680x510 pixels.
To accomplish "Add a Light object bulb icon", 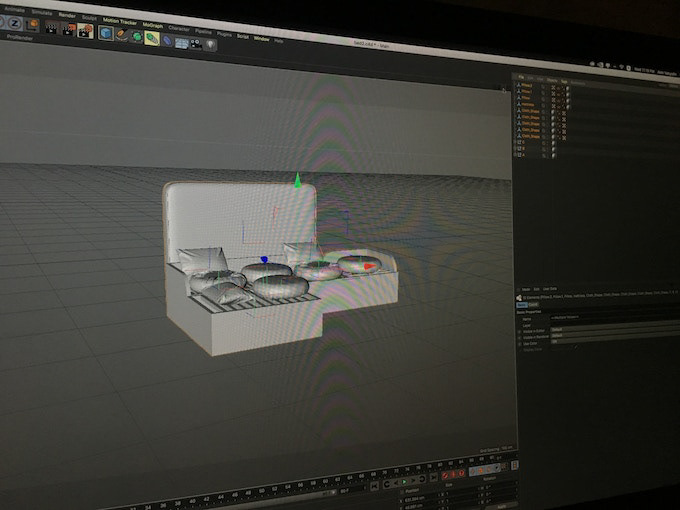I will point(210,45).
